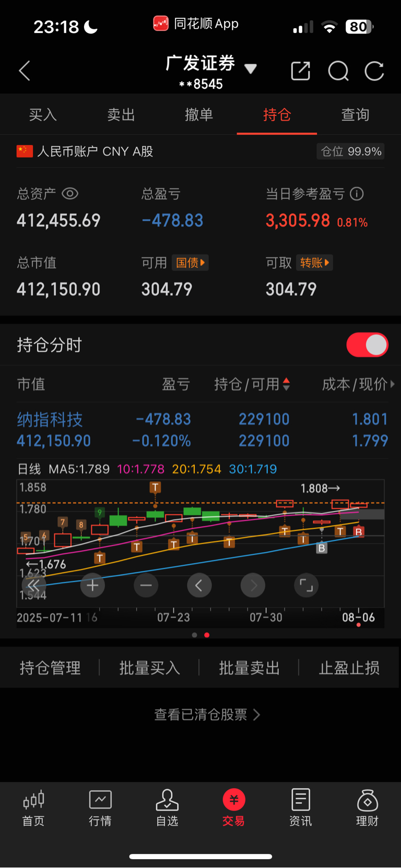This screenshot has width=401, height=868.
Task: Expand the 成本/现价 column arrow
Action: (x=393, y=384)
